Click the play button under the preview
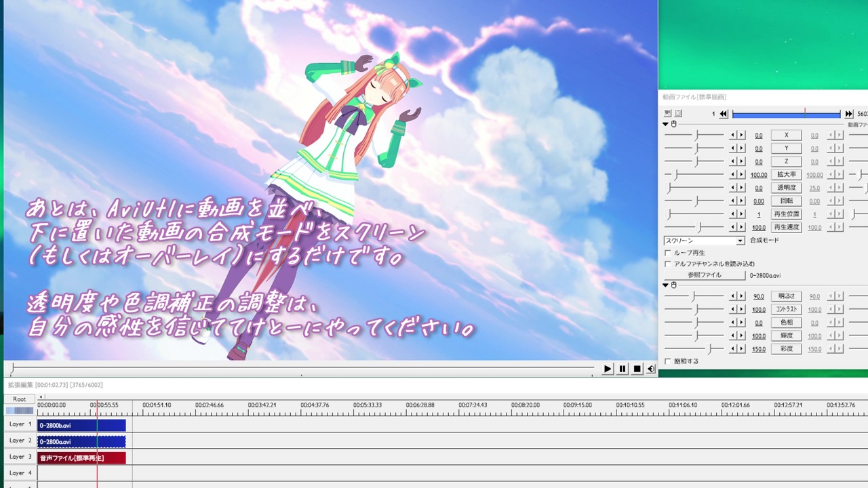Image resolution: width=868 pixels, height=488 pixels. 608,369
